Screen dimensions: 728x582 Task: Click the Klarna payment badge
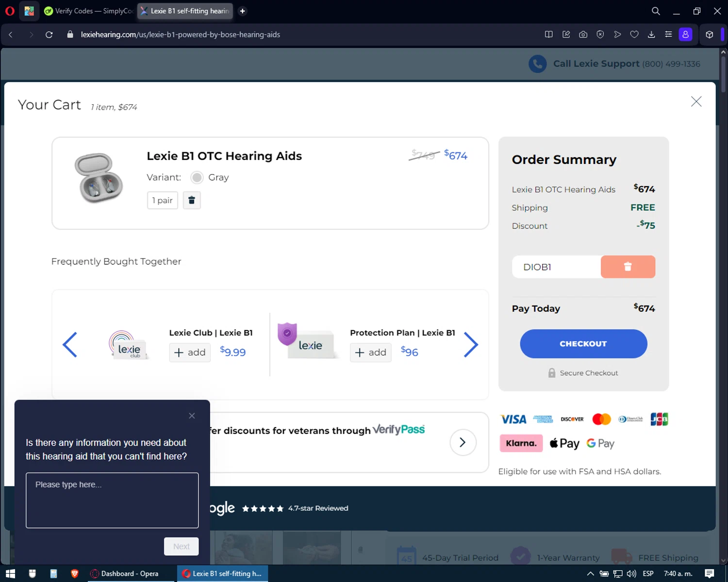click(x=521, y=443)
